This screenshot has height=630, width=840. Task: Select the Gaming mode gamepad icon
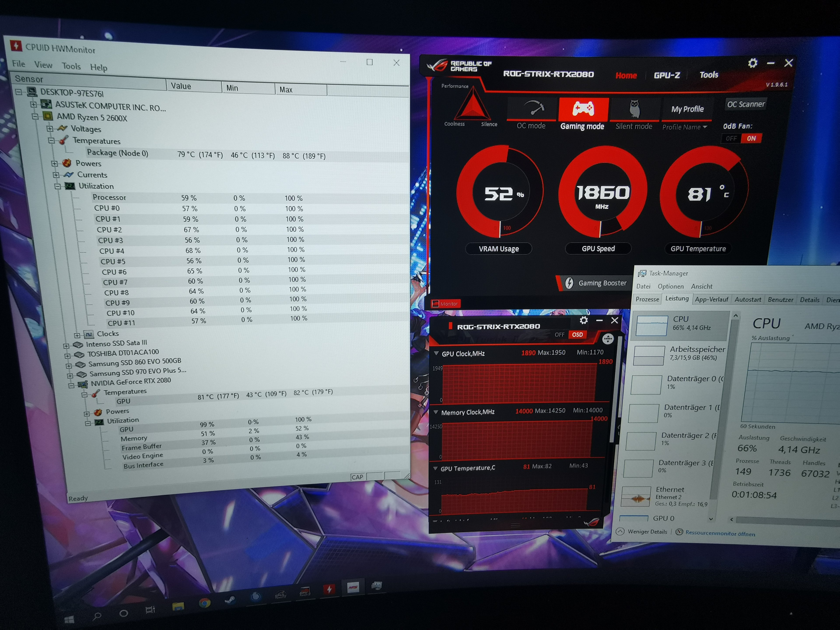tap(583, 108)
